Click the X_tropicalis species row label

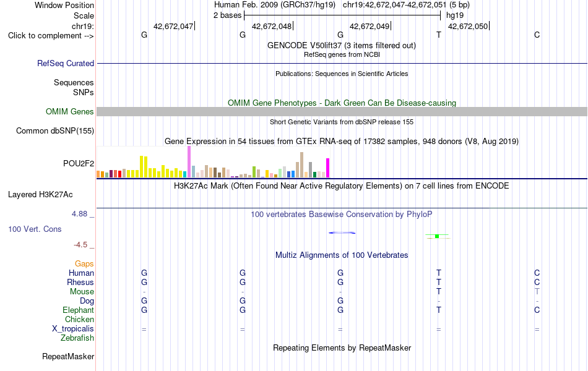(73, 329)
